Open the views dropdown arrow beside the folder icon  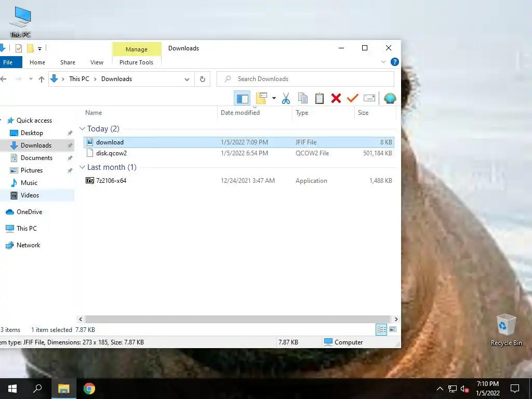click(x=274, y=98)
